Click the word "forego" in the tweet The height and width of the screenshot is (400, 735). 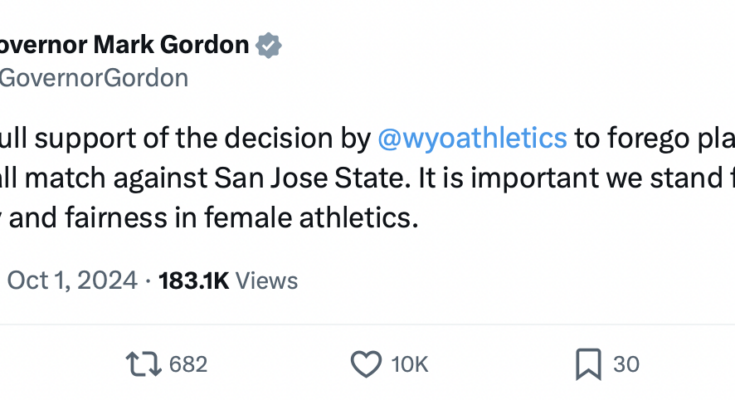(x=642, y=137)
